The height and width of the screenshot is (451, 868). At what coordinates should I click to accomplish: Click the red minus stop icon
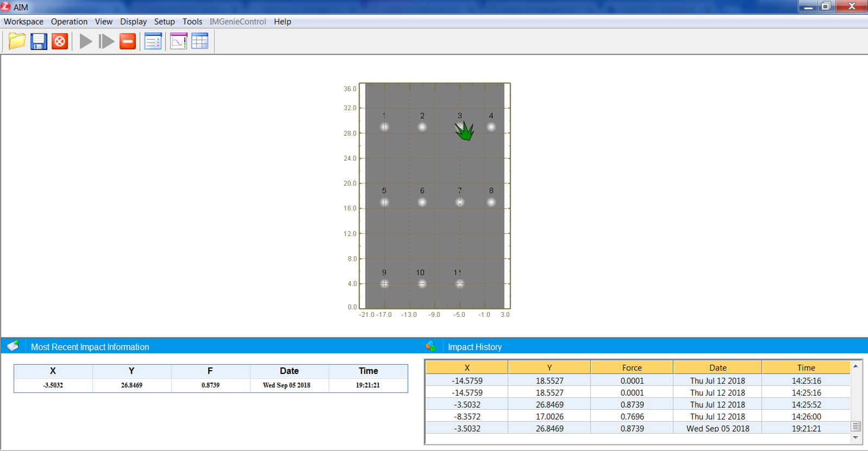pyautogui.click(x=128, y=41)
